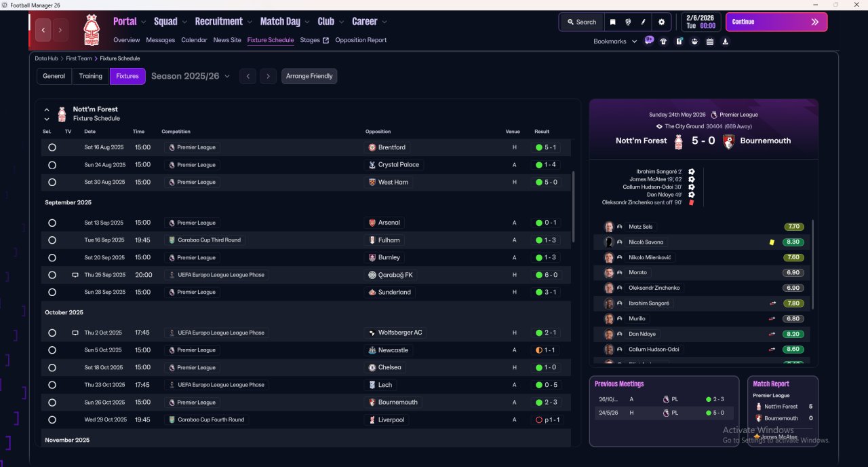Screen dimensions: 868x467
Task: Click the download tray bookmark icon
Action: pos(726,41)
